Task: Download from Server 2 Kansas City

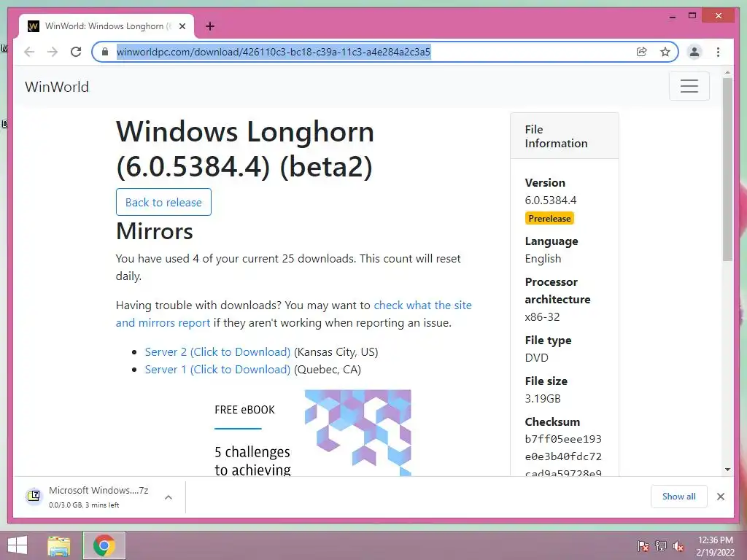Action: click(217, 352)
